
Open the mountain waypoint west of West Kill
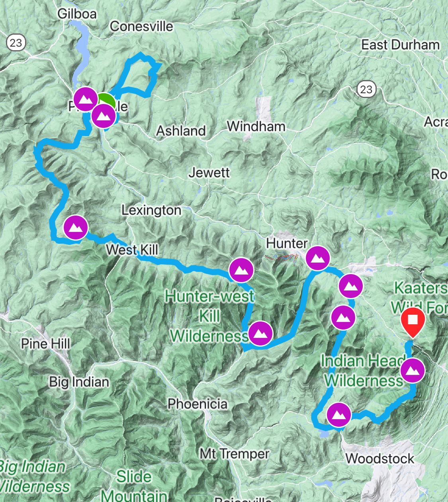pyautogui.click(x=76, y=227)
